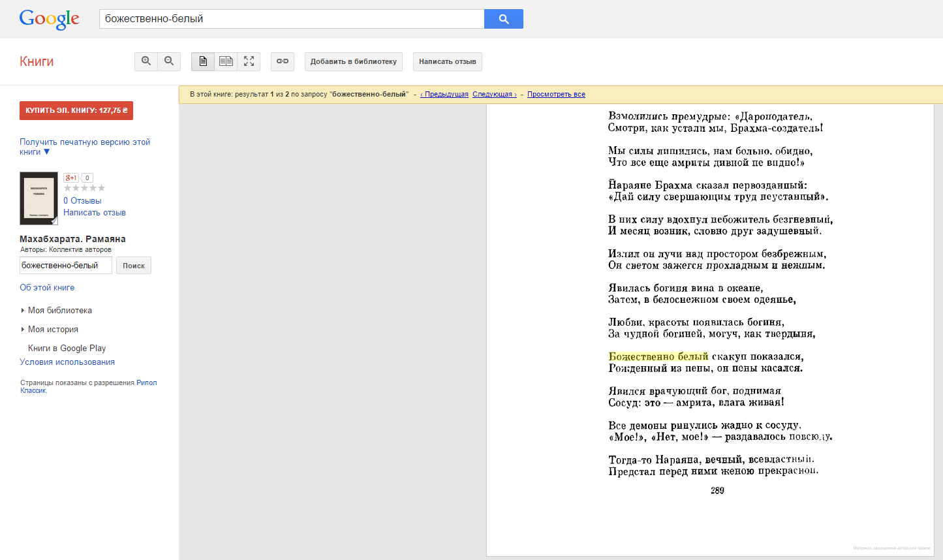The height and width of the screenshot is (560, 943).
Task: Switch to single page view
Action: coord(203,61)
